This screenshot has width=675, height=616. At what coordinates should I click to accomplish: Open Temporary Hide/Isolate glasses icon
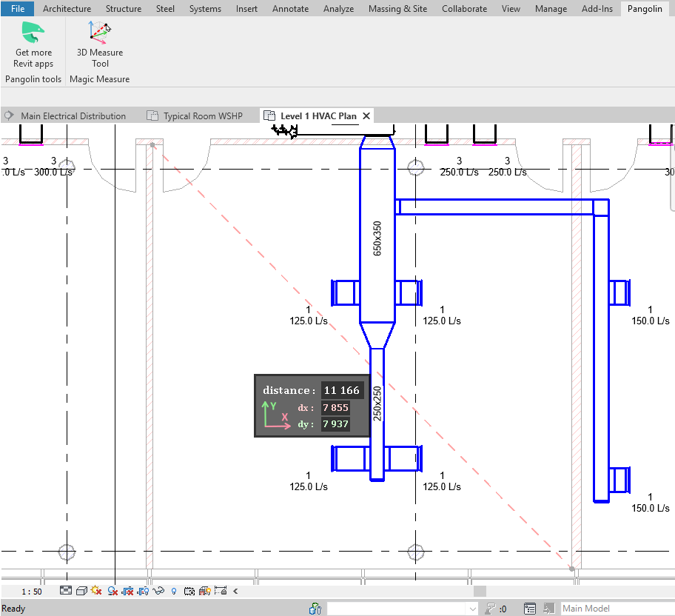pyautogui.click(x=158, y=591)
